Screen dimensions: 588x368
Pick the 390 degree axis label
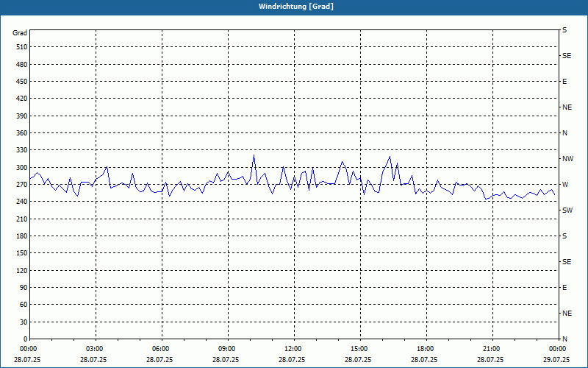tap(22, 116)
